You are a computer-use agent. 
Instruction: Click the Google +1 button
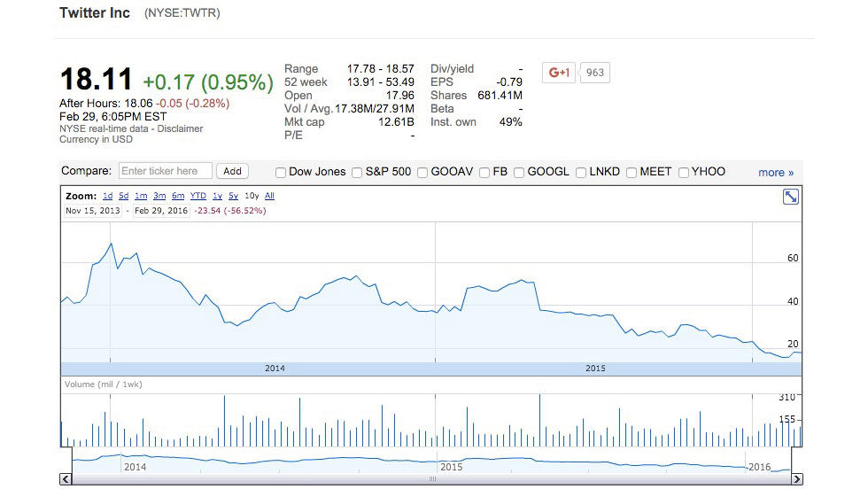pos(559,73)
